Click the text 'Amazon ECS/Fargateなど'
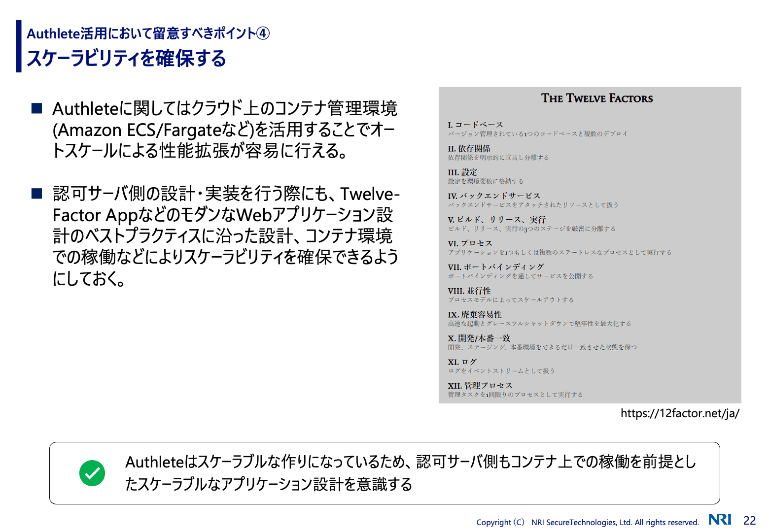The width and height of the screenshot is (769, 532). point(153,130)
